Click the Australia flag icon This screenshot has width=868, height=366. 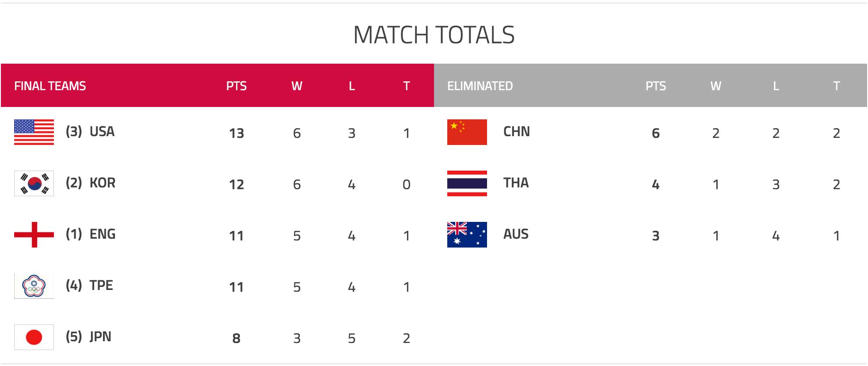pos(467,235)
